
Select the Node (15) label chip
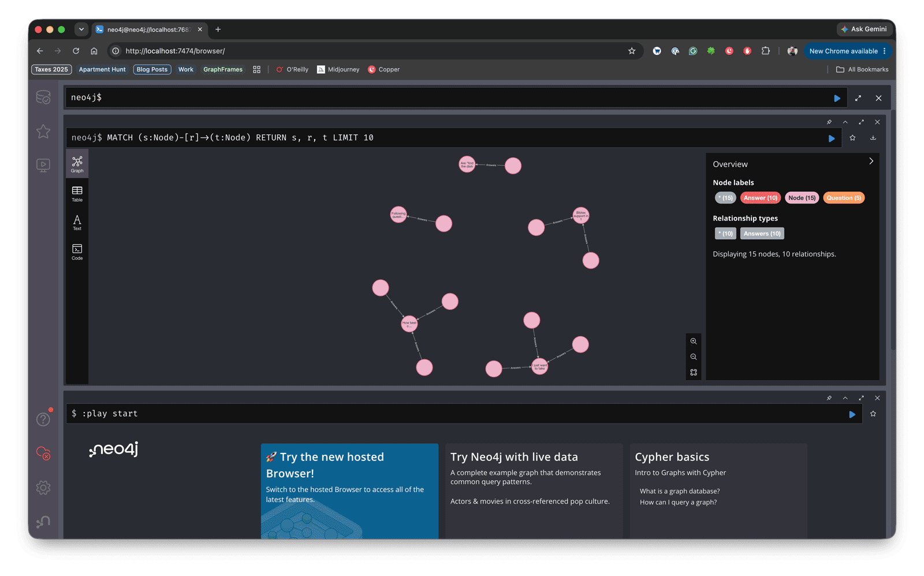[802, 198]
